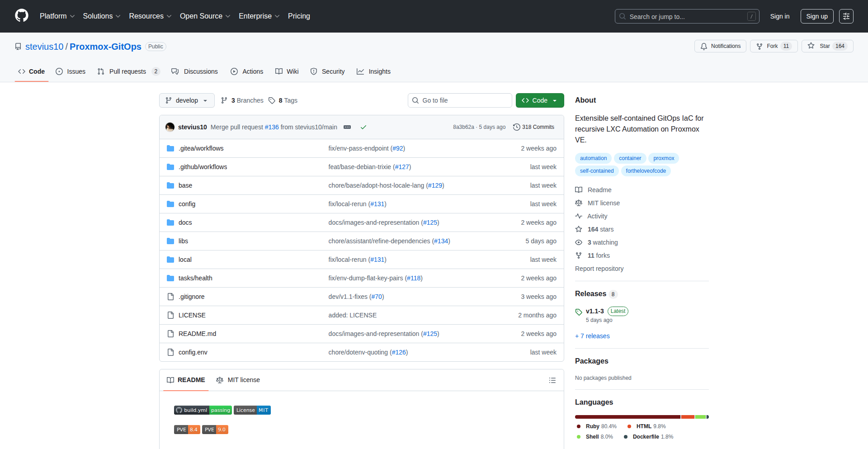Expand the Resources menu
The height and width of the screenshot is (449, 868).
150,16
